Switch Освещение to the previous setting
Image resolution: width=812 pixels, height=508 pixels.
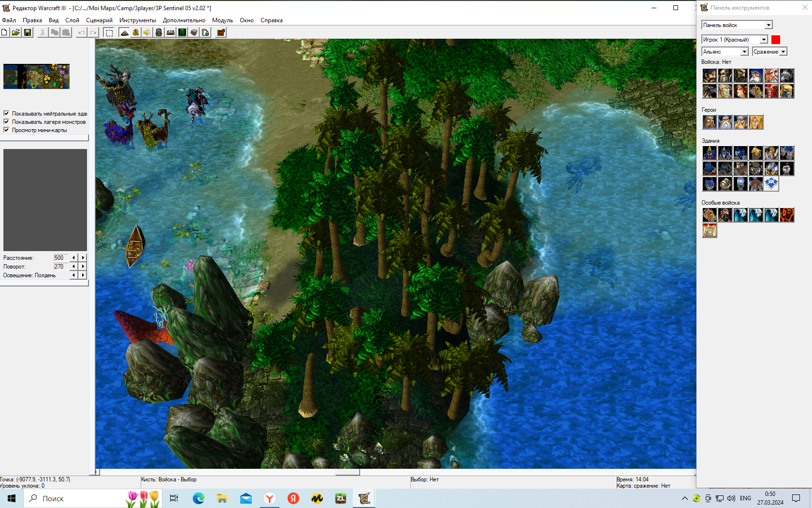point(73,275)
